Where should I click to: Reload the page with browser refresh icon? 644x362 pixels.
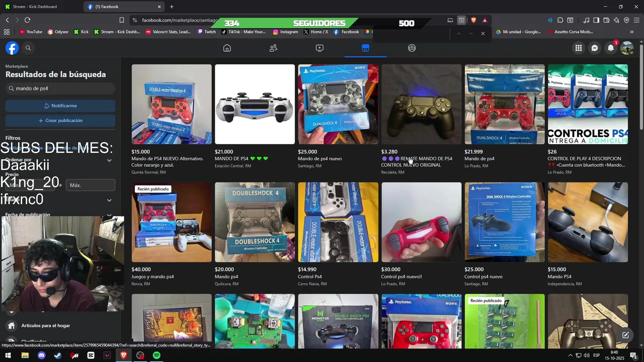[x=27, y=20]
